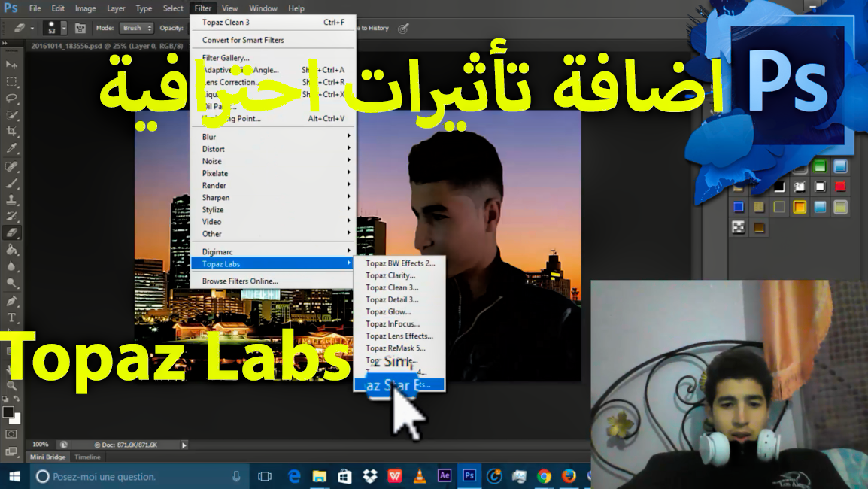868x489 pixels.
Task: Open VLC from the taskbar
Action: (x=420, y=476)
